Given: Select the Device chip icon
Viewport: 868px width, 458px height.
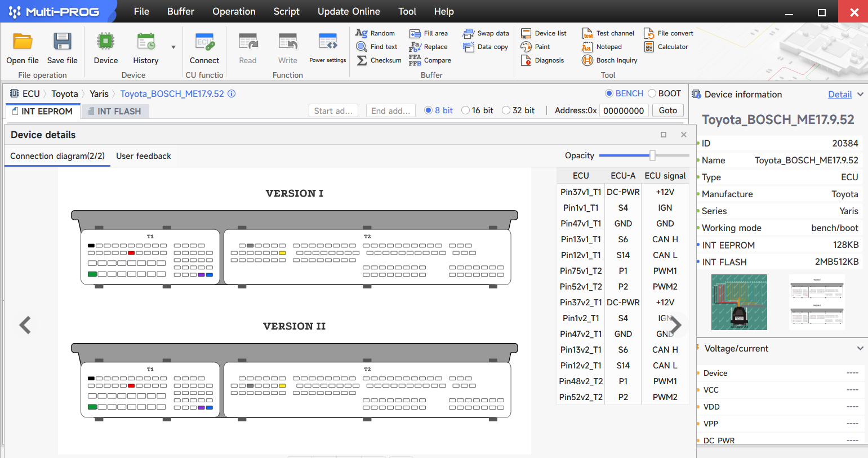Looking at the screenshot, I should click(x=105, y=42).
